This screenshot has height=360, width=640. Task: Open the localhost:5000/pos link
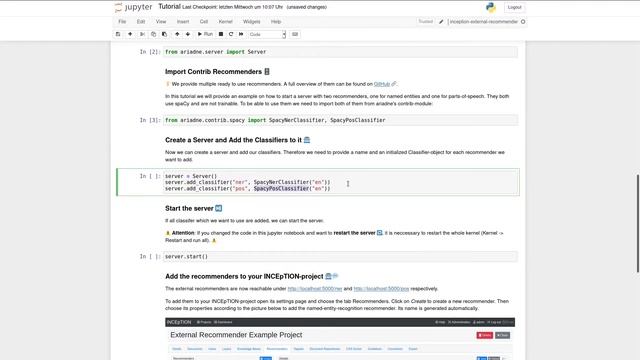381,289
